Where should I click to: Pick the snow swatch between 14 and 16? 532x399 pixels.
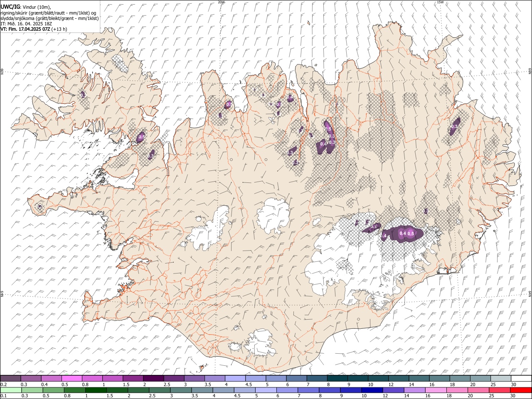419,379
